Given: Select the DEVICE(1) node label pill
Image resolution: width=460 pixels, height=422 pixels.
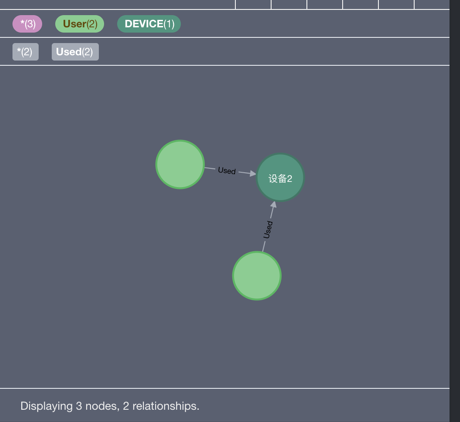Looking at the screenshot, I should (x=149, y=24).
